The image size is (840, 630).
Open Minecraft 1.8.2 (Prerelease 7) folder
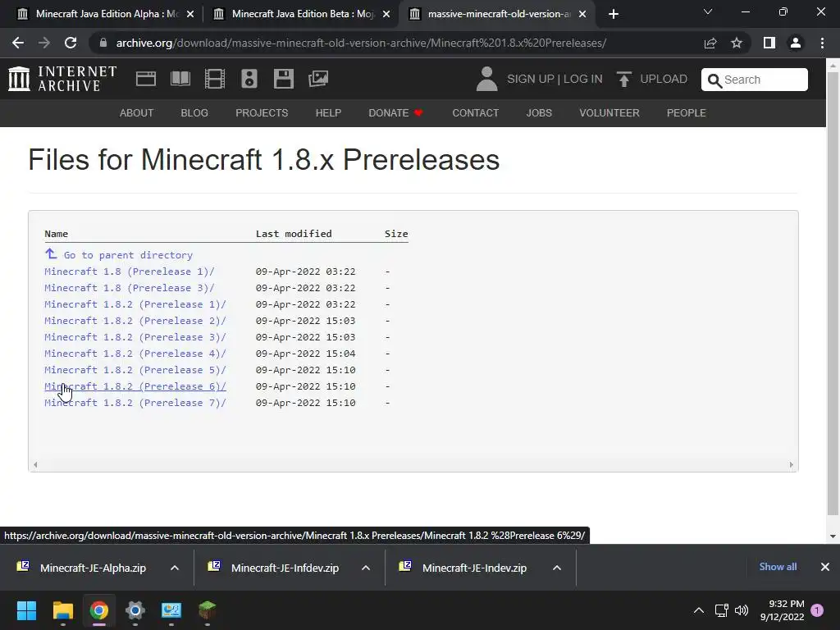(x=135, y=403)
